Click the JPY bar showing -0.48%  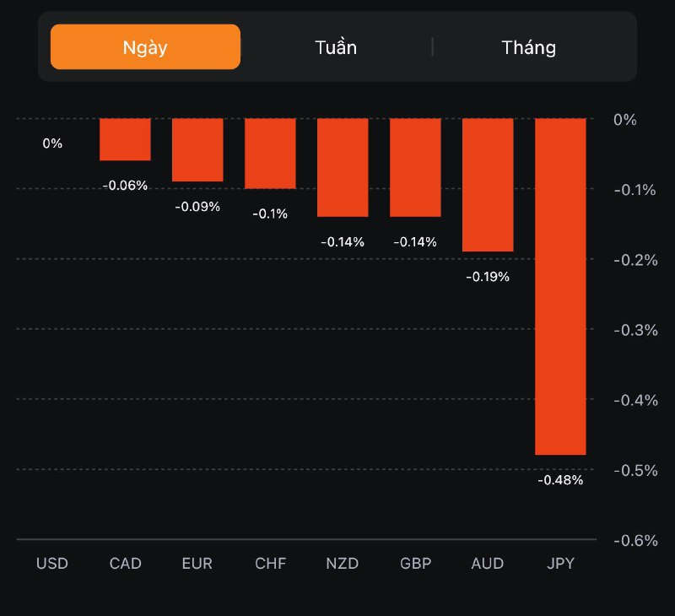point(560,286)
